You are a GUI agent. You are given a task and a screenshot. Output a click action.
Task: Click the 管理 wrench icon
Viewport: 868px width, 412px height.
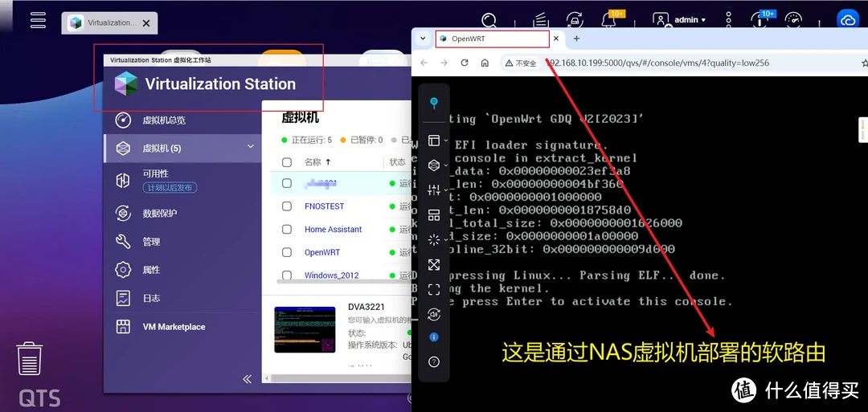click(x=123, y=241)
